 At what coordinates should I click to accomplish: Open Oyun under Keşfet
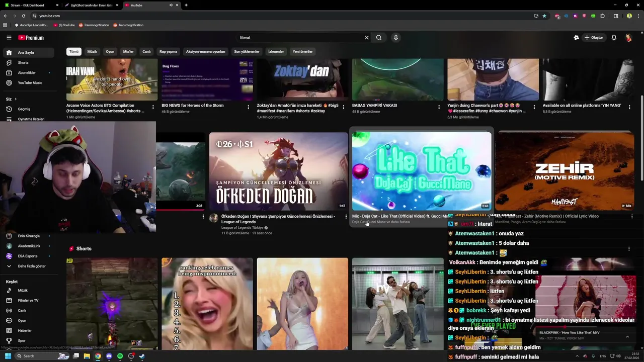click(28, 321)
